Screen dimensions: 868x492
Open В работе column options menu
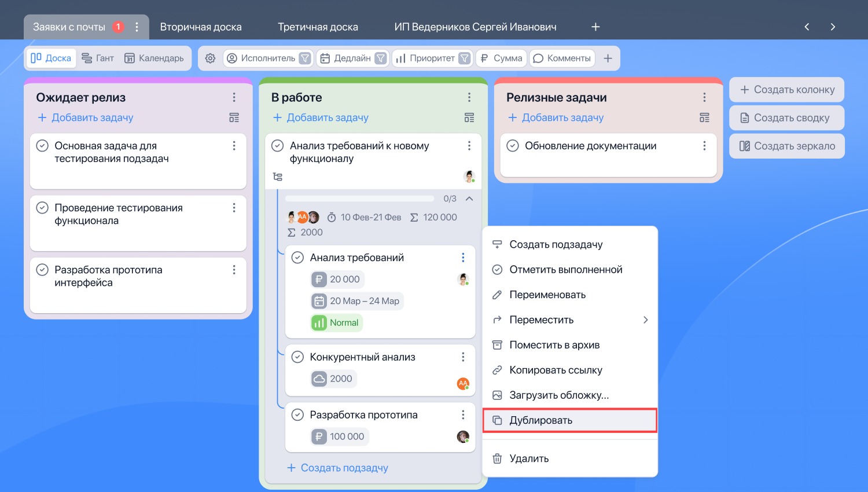click(x=469, y=97)
